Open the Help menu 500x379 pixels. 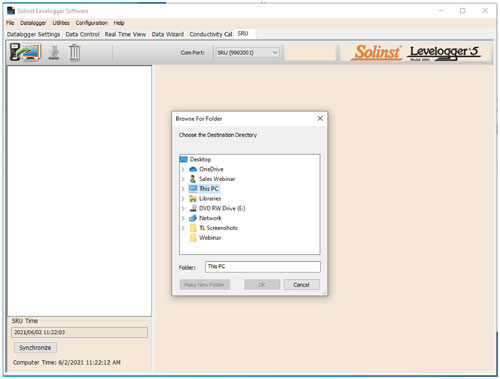click(x=119, y=23)
